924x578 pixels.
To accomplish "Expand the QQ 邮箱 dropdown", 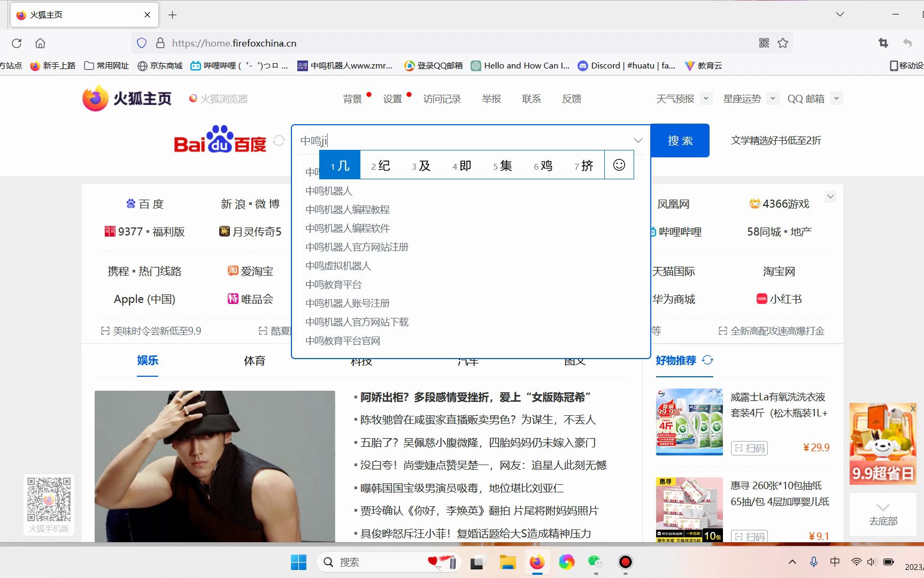I will pyautogui.click(x=834, y=98).
